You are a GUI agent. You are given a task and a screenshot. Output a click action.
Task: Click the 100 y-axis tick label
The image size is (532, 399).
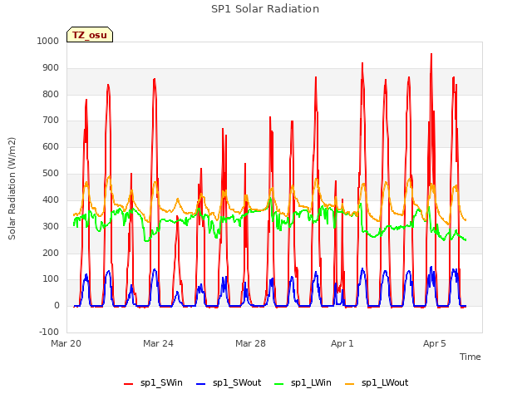pos(51,279)
